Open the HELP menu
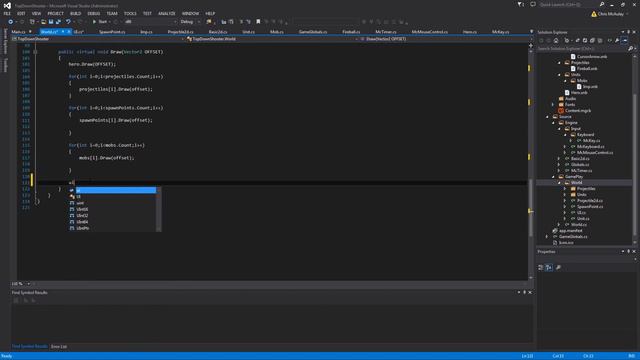 click(210, 13)
